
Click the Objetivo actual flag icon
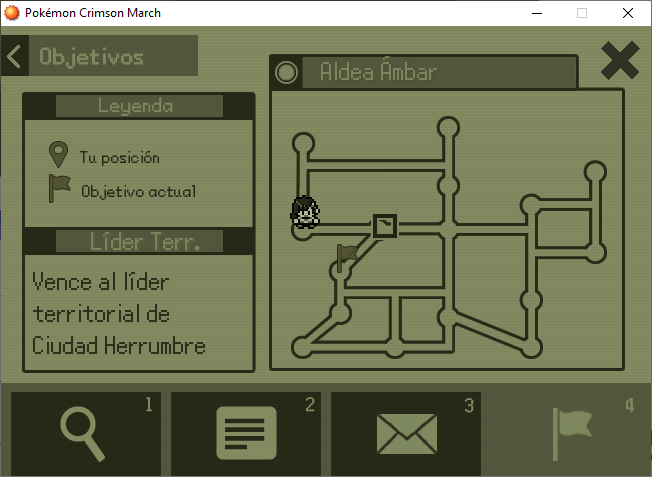(x=59, y=189)
